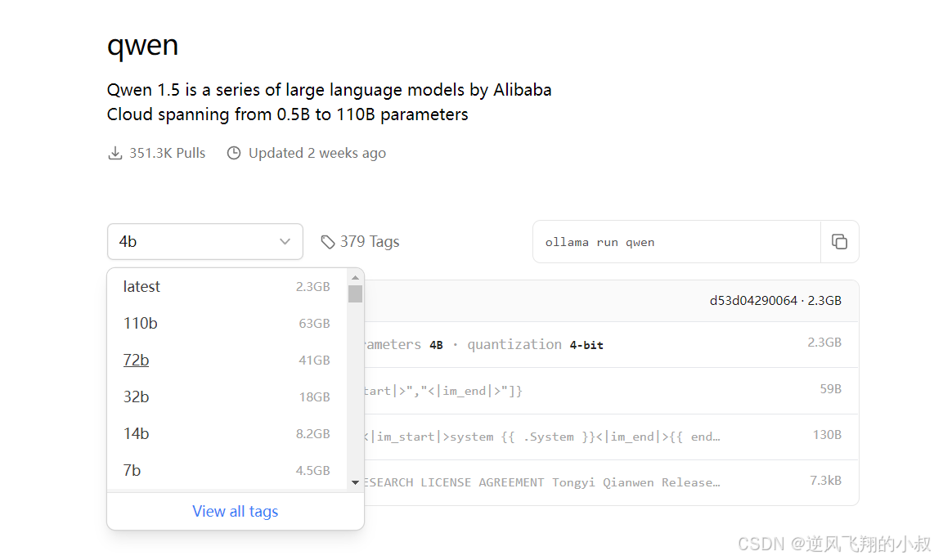Click the ollama run qwen command field

tap(676, 242)
